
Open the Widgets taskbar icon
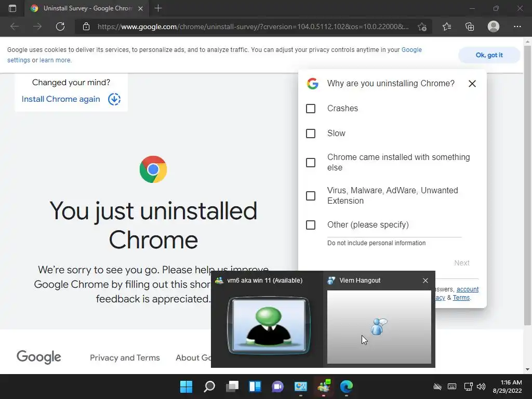click(x=255, y=387)
